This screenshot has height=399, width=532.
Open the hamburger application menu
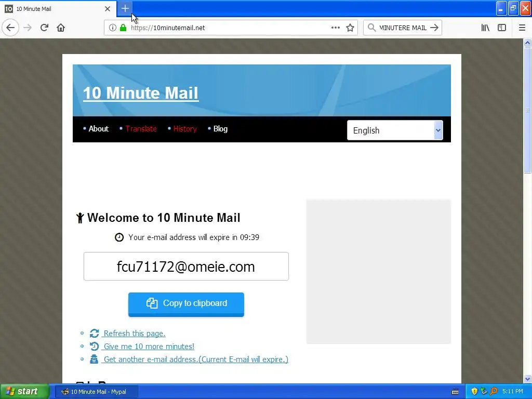pyautogui.click(x=522, y=28)
